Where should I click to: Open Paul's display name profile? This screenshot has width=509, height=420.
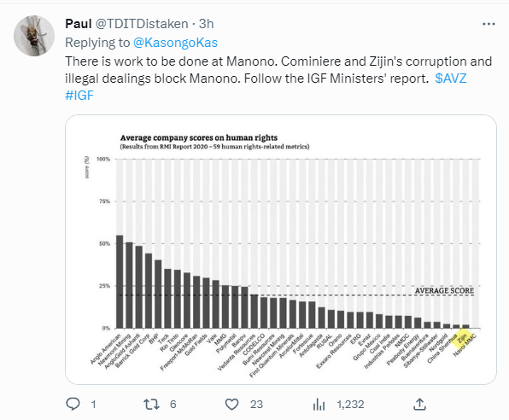(79, 24)
